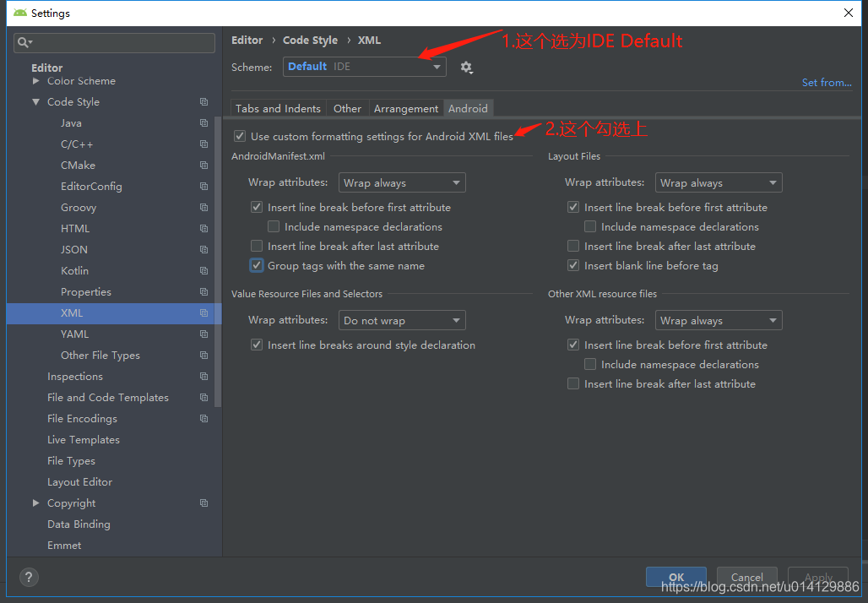
Task: Enable AndroidManifest Insert line break after last attribute
Action: [257, 246]
